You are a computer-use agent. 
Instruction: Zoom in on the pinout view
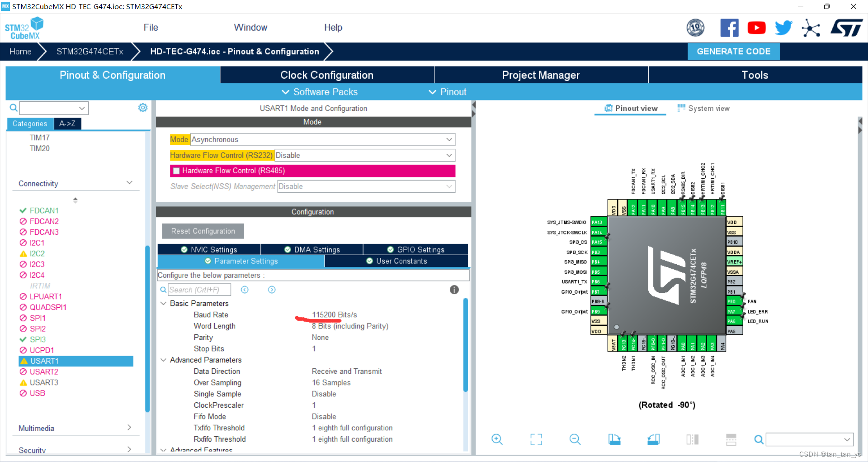click(x=497, y=439)
